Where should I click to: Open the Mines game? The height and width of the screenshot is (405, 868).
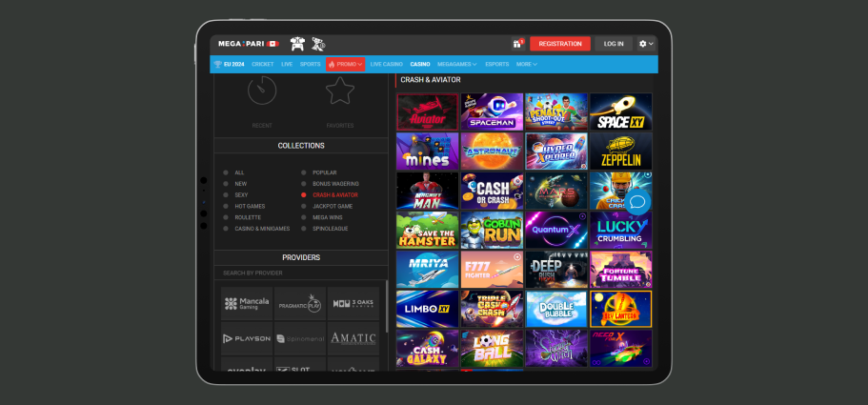(428, 152)
